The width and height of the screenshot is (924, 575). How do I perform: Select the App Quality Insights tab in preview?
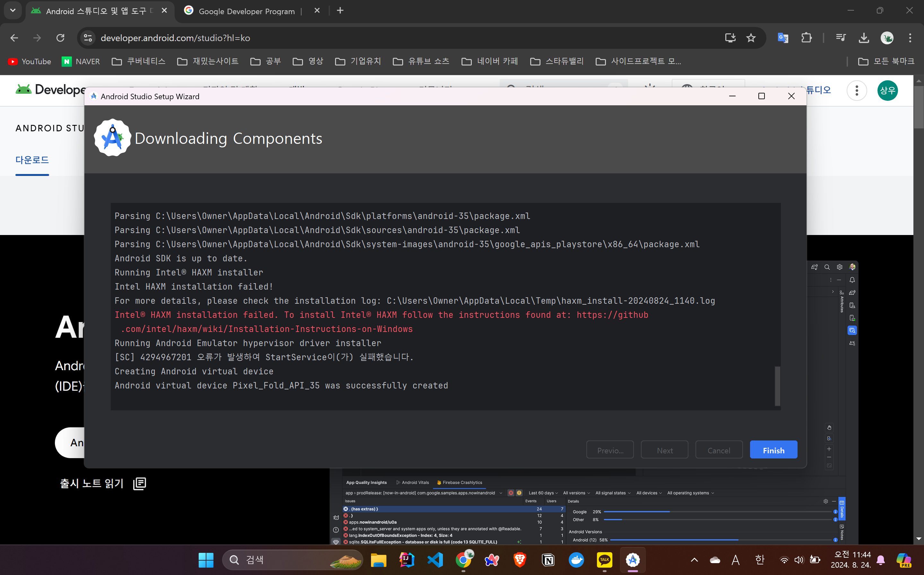pos(367,483)
